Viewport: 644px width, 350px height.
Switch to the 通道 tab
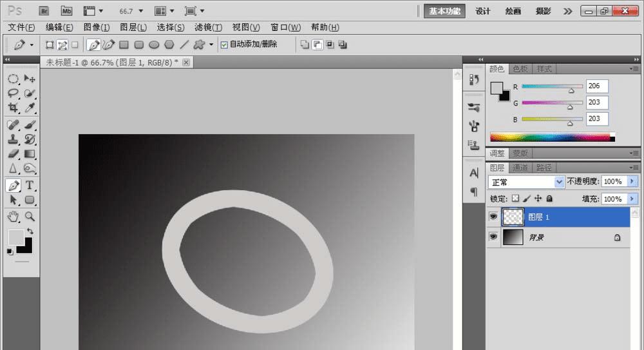[x=521, y=168]
